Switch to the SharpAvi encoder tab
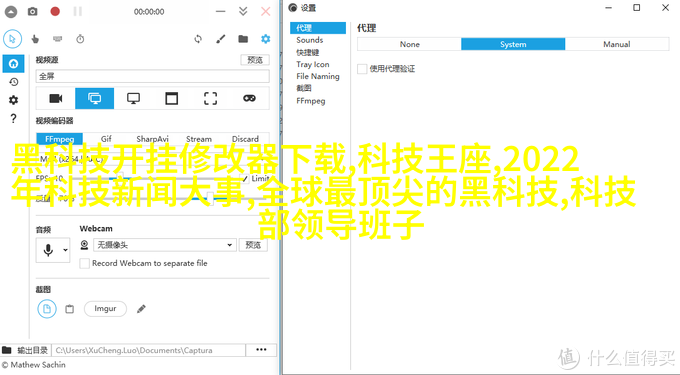Screen dimensions: 680x375 [x=152, y=139]
